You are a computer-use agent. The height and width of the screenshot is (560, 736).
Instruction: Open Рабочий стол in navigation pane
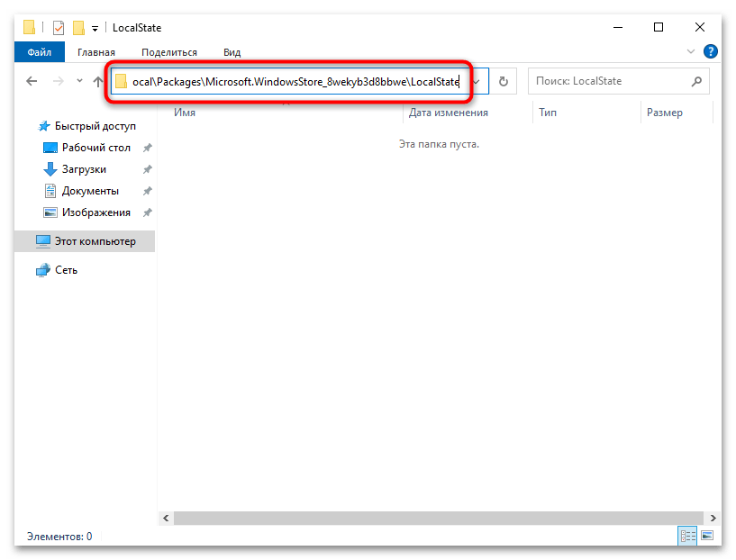95,148
